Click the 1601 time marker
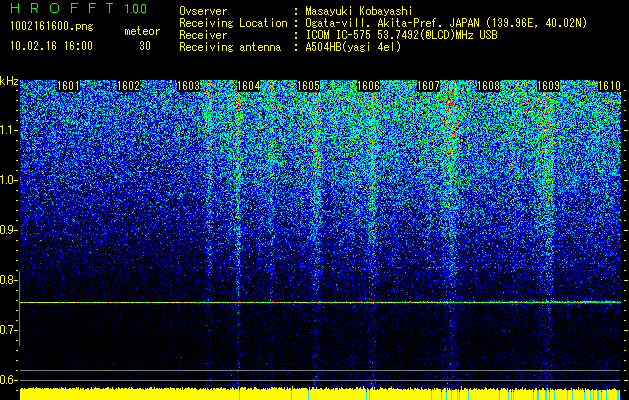The height and width of the screenshot is (400, 629). [68, 86]
